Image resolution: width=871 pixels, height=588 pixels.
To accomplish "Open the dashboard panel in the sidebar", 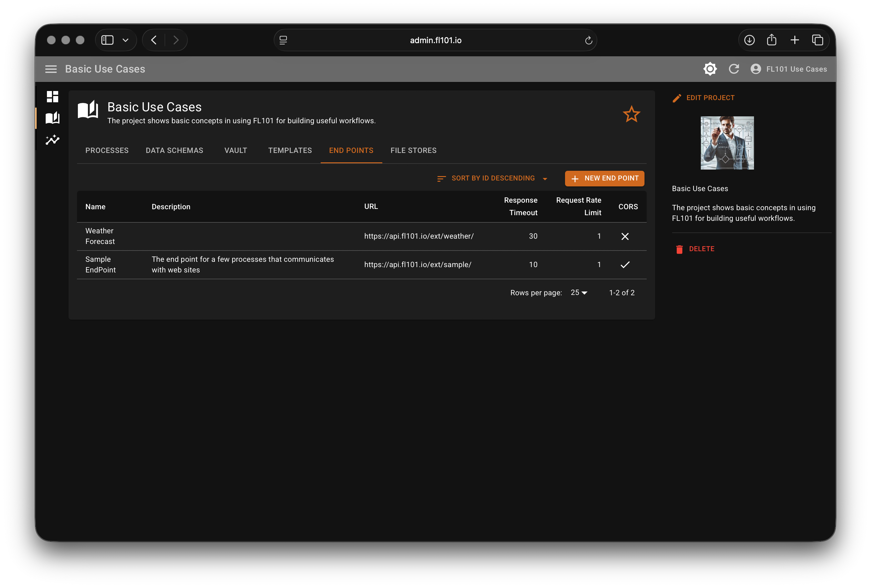I will [53, 96].
